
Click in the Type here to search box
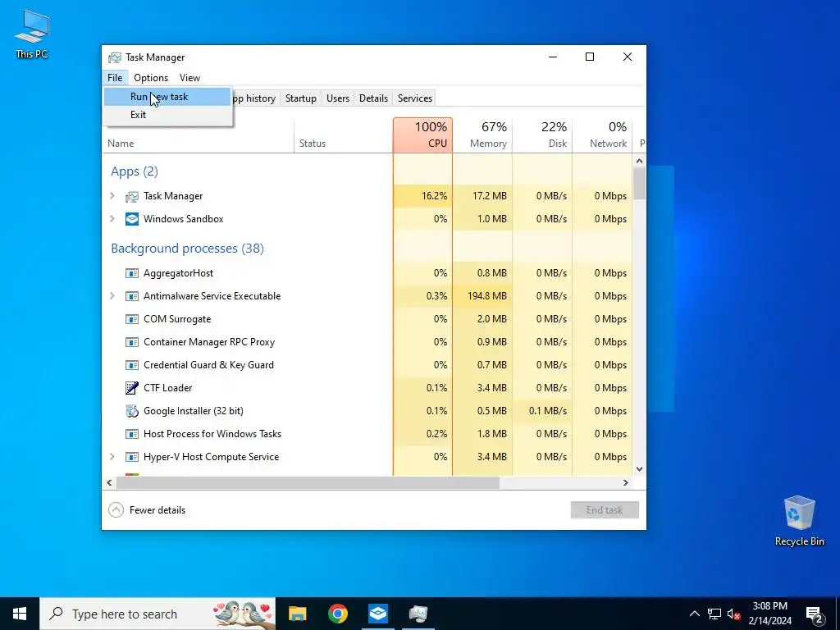(158, 614)
